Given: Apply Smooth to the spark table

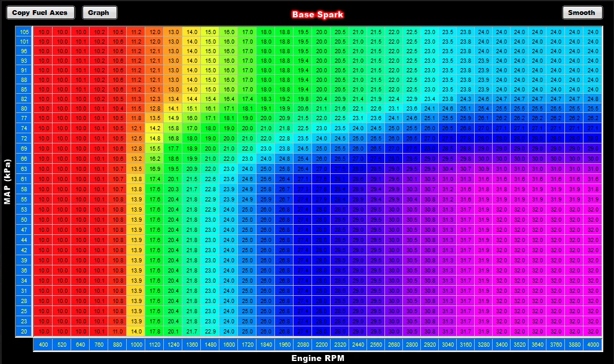Looking at the screenshot, I should tap(582, 13).
